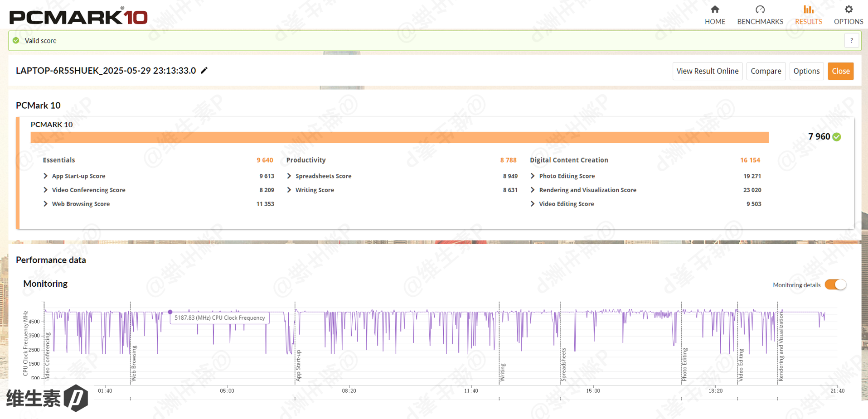Open Benchmarks via the gauge icon

click(x=760, y=10)
